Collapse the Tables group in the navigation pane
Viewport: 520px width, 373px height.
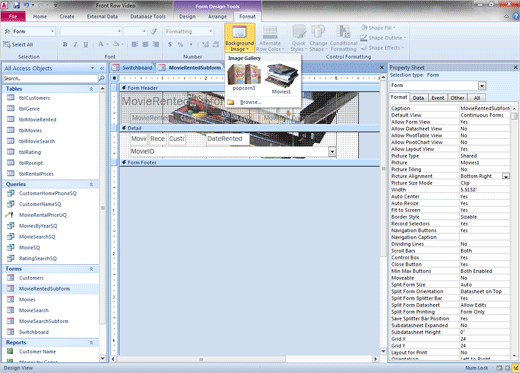[91, 89]
